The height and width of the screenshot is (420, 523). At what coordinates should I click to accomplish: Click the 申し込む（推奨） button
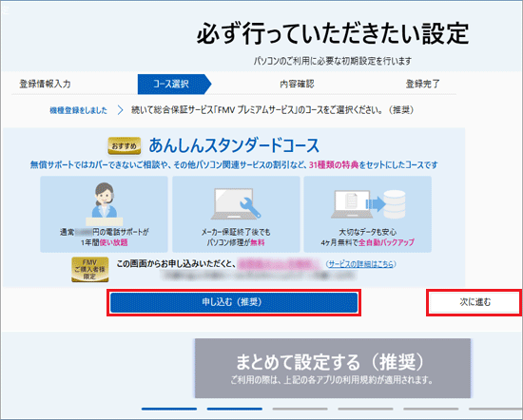(234, 303)
